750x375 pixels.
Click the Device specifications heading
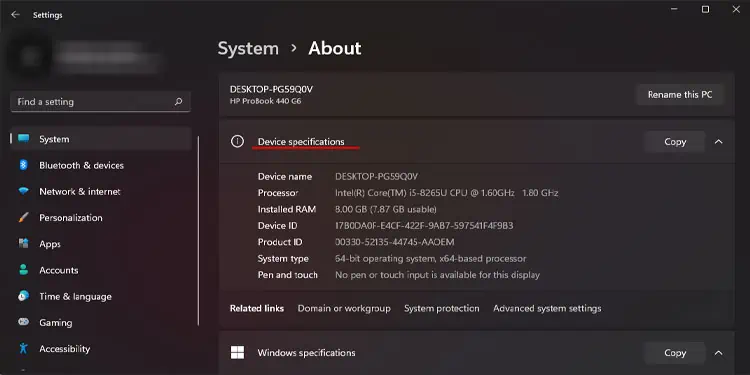[301, 142]
